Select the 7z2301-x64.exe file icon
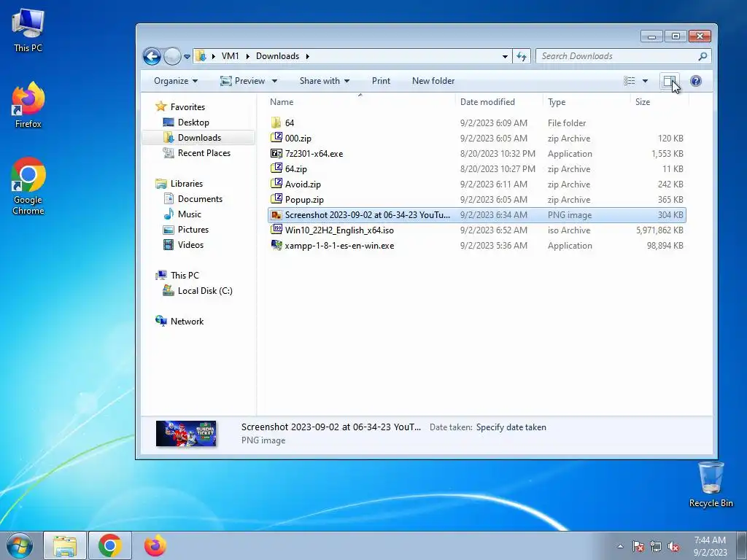The width and height of the screenshot is (747, 560). pyautogui.click(x=276, y=153)
